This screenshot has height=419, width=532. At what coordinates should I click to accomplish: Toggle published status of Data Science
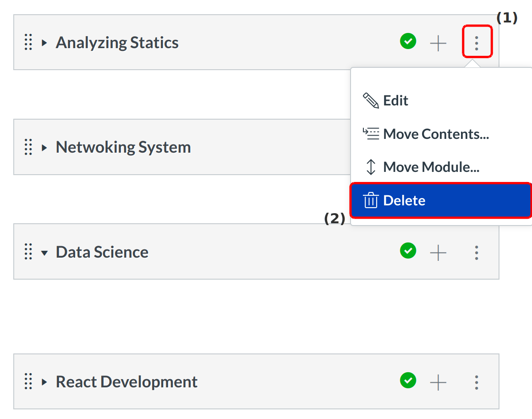[408, 251]
